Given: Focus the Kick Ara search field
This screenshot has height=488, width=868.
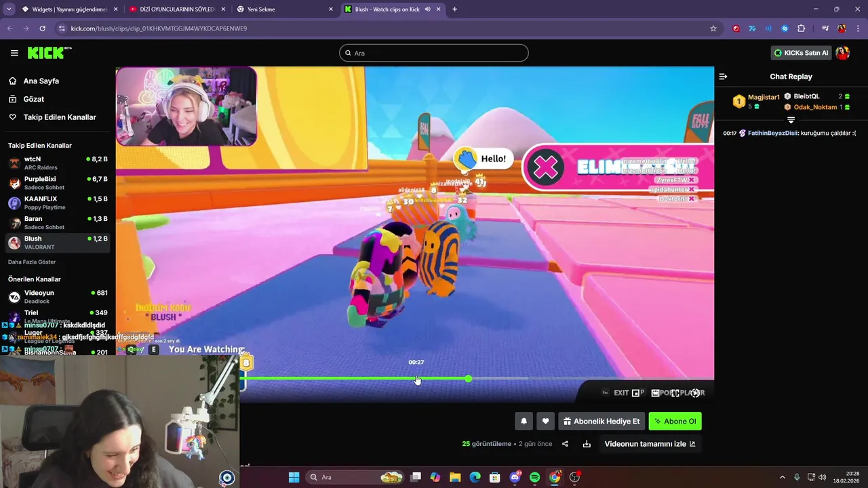Looking at the screenshot, I should click(434, 53).
